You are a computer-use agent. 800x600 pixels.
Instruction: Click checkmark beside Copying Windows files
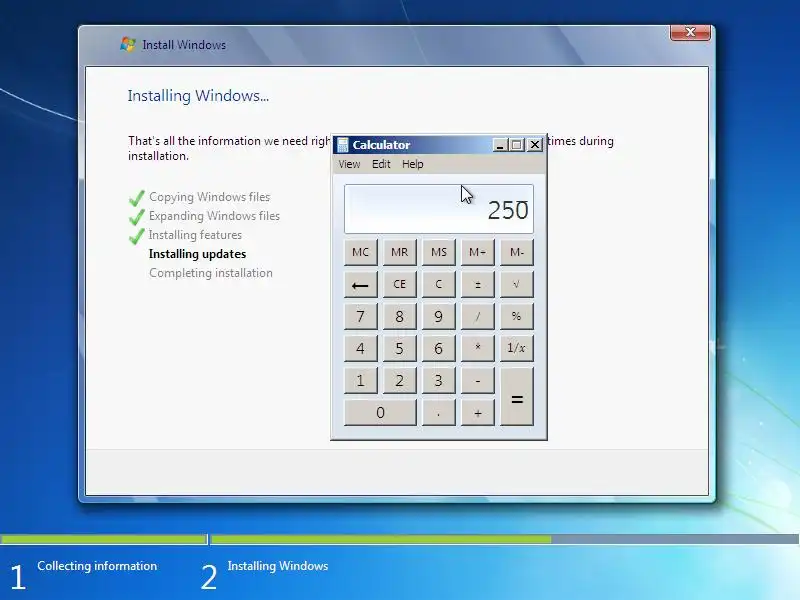point(137,197)
